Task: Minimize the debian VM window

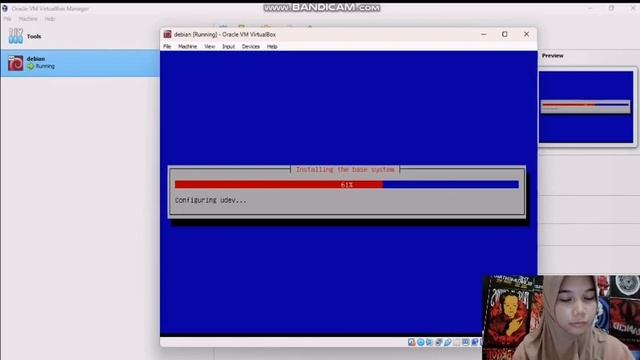Action: click(484, 34)
